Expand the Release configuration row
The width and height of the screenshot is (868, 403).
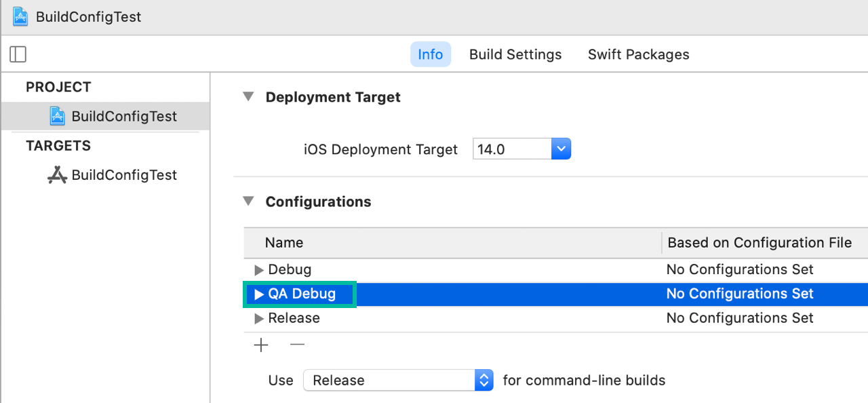(258, 319)
